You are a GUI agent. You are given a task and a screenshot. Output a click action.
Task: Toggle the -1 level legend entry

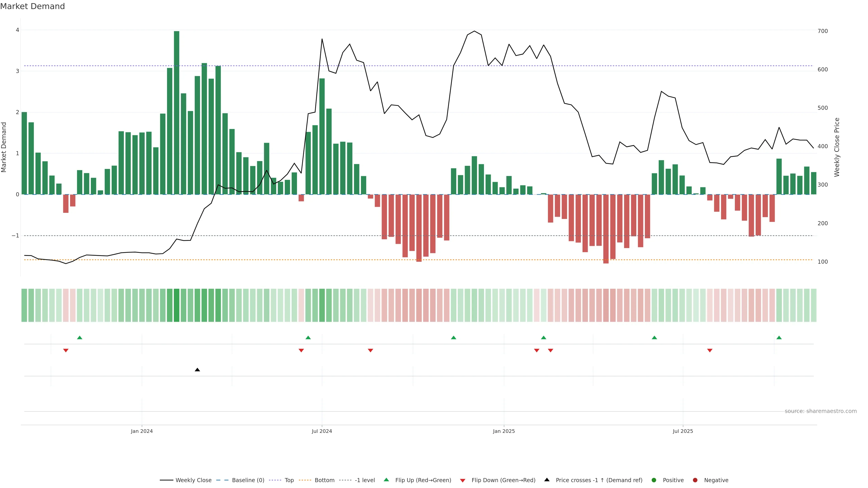(365, 480)
